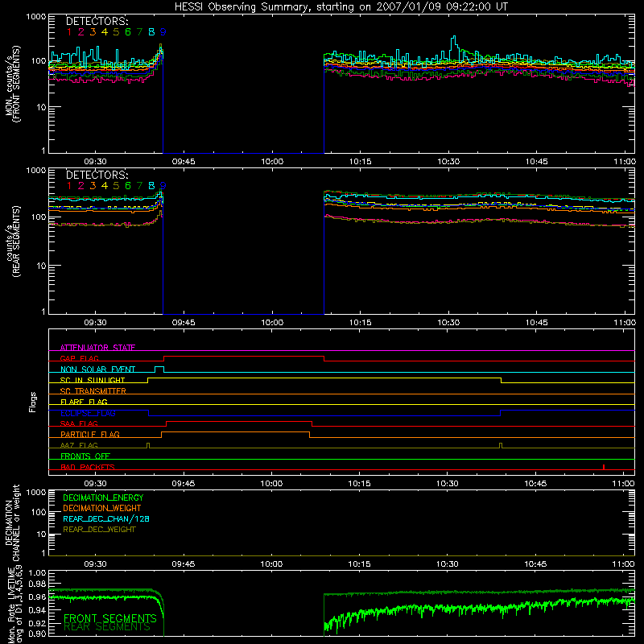Click 10:00 tick under rear segments panel
Image resolution: width=644 pixels, height=644 pixels.
tap(272, 323)
